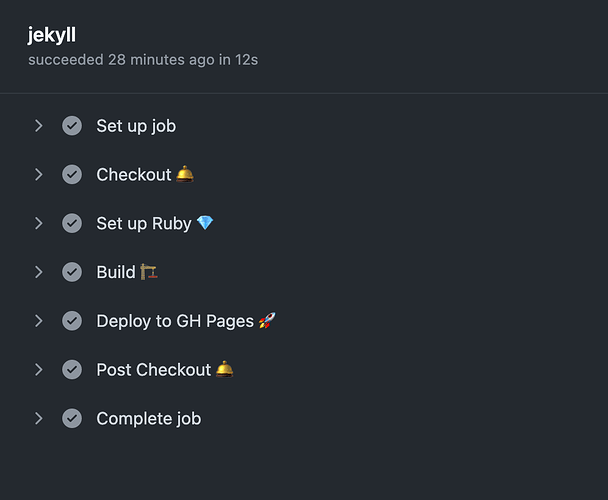Click success checkmark icon for Set up job
Screen dimensions: 608x500
click(x=72, y=126)
